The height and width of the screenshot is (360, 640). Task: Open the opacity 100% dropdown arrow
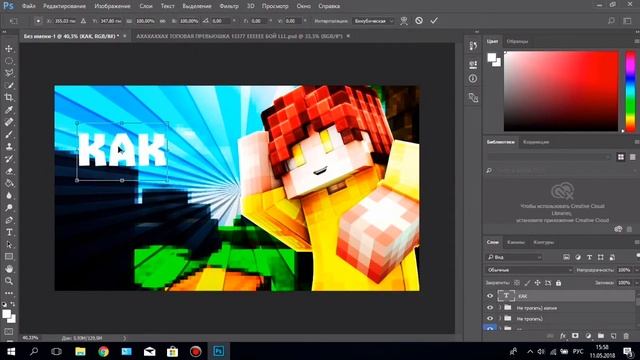(636, 270)
